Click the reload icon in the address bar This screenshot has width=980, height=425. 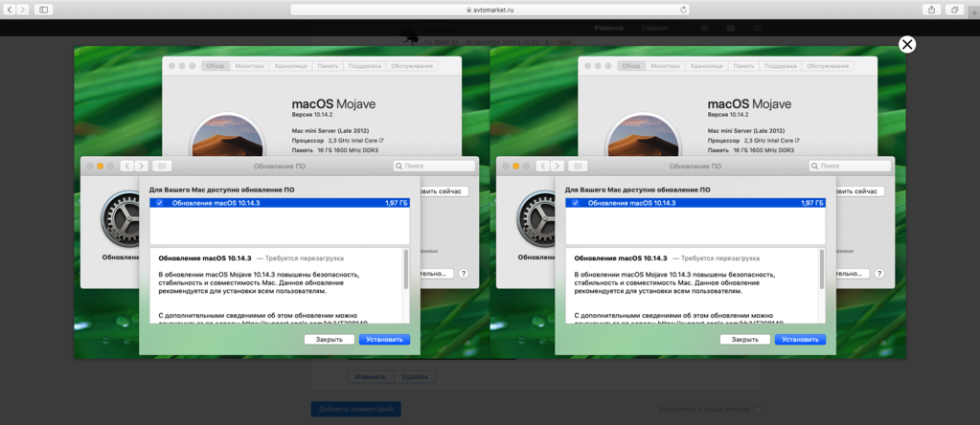point(683,10)
